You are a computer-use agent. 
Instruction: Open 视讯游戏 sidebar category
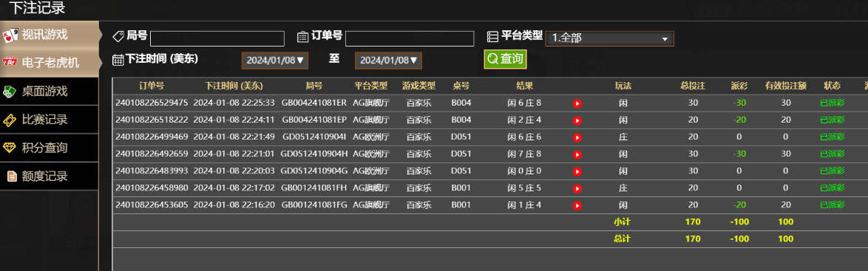50,35
